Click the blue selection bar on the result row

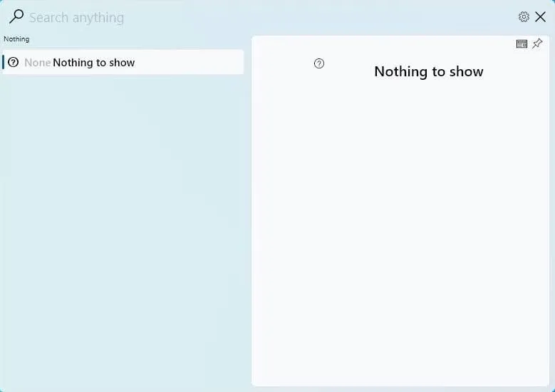(x=4, y=63)
